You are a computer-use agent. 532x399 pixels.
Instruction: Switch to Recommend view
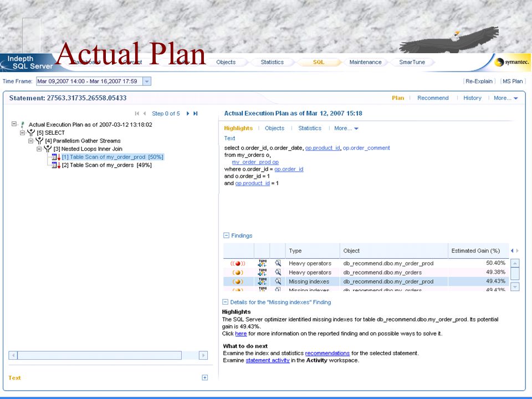433,98
